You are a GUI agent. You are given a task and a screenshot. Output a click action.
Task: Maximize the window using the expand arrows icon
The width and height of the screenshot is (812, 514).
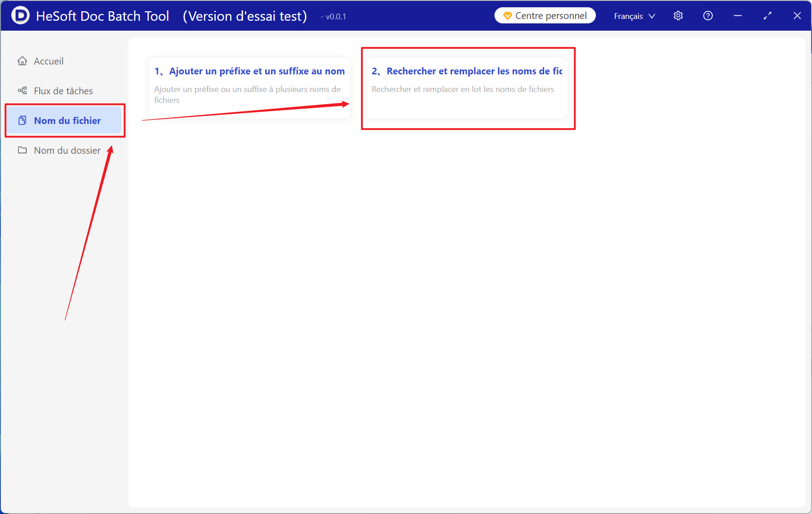coord(767,16)
